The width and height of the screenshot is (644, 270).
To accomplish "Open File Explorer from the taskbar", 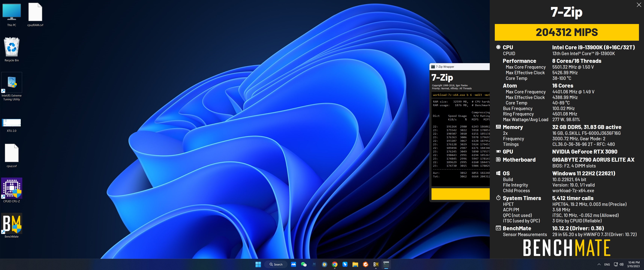I will (355, 264).
